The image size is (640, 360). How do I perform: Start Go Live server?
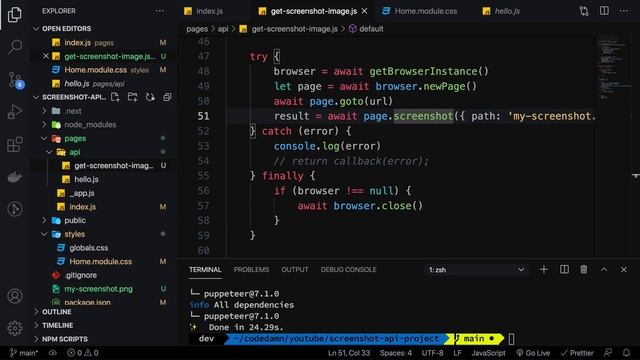point(533,353)
